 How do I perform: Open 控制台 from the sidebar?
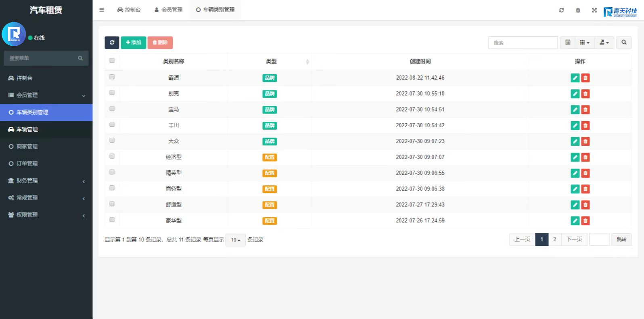tap(46, 78)
